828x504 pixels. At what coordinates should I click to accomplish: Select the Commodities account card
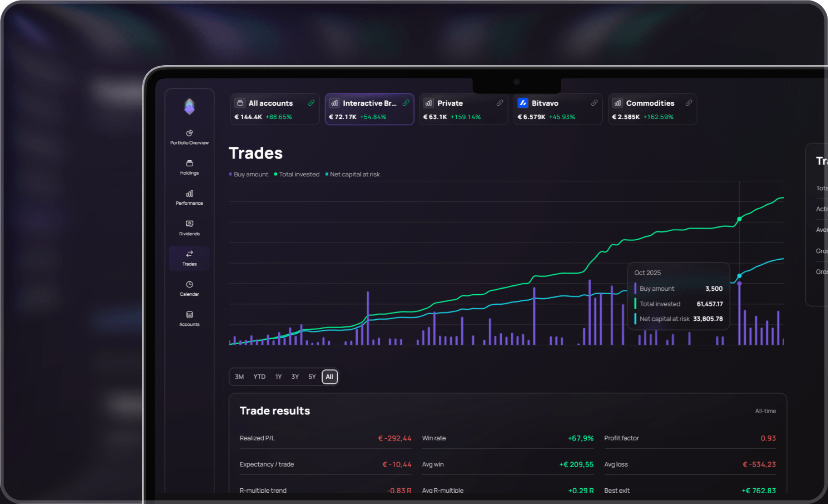[652, 109]
